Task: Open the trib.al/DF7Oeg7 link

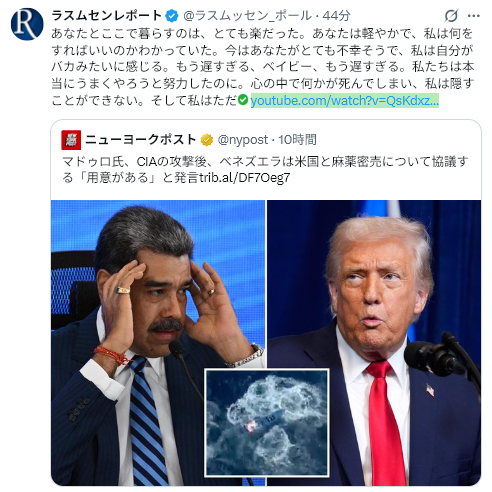Action: tap(245, 178)
